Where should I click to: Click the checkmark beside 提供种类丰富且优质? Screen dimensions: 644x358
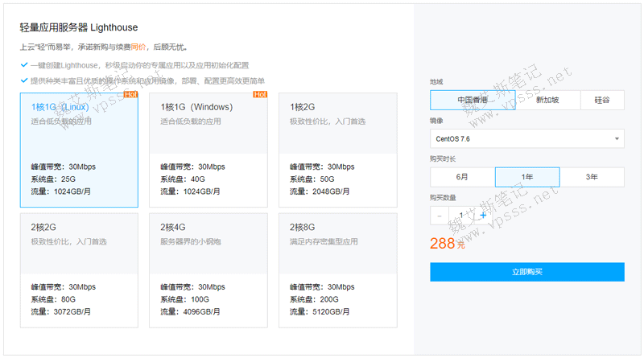(24, 80)
